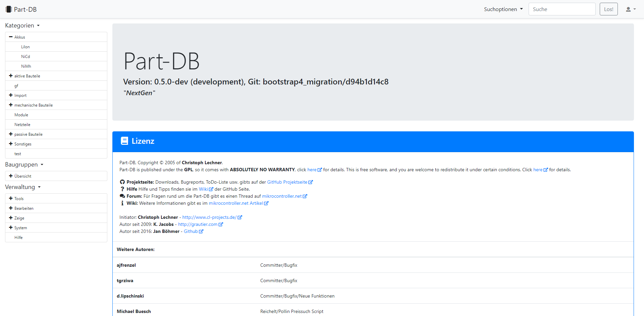Focus the Suche search field
This screenshot has width=644, height=316.
(562, 9)
